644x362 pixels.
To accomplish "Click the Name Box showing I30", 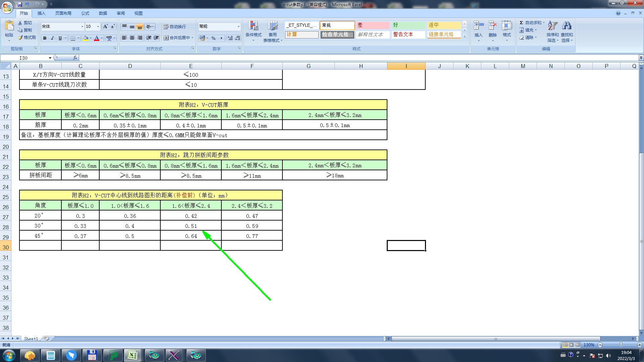I will coord(23,58).
